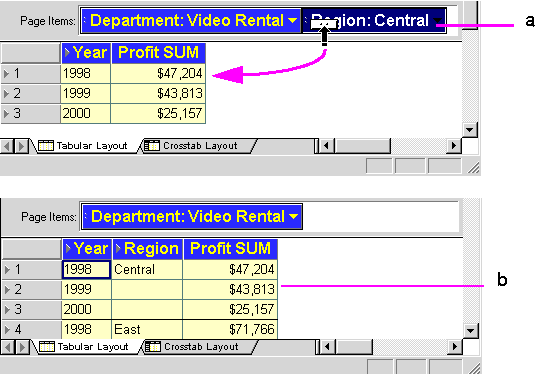Click the Profit SUM header in bottom table
Image resolution: width=539 pixels, height=374 pixels.
230,249
